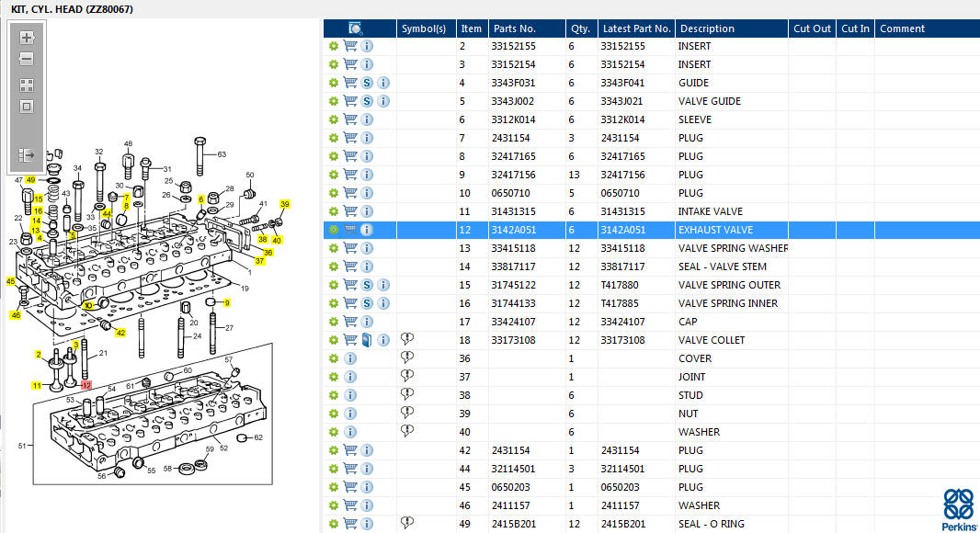
Task: Select callout 49 on the diagram
Action: pyautogui.click(x=30, y=180)
